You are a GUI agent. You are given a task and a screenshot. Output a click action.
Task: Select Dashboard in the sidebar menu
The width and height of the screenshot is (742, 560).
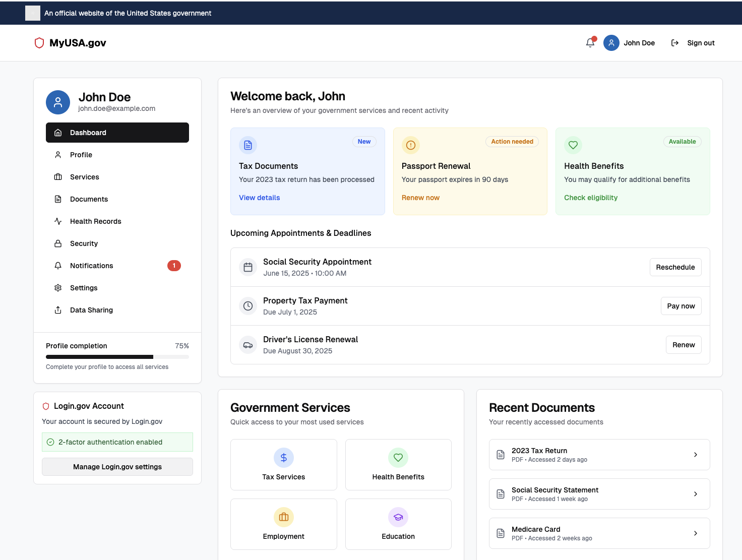117,133
